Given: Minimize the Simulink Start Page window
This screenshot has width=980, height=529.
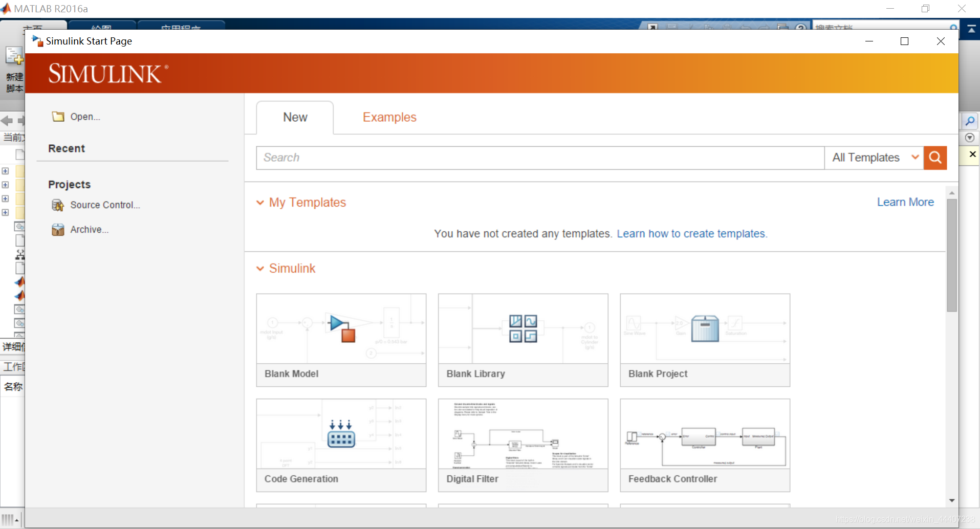Looking at the screenshot, I should coord(869,41).
